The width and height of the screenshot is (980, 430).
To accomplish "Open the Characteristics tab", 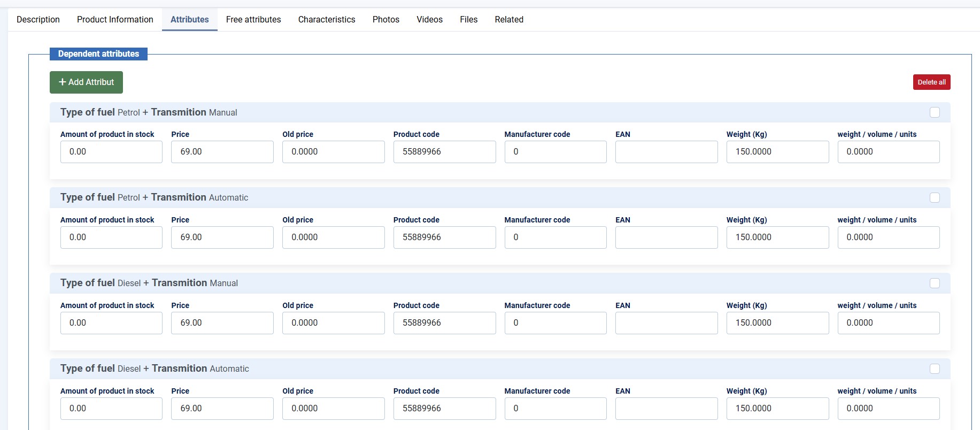I will (x=327, y=20).
